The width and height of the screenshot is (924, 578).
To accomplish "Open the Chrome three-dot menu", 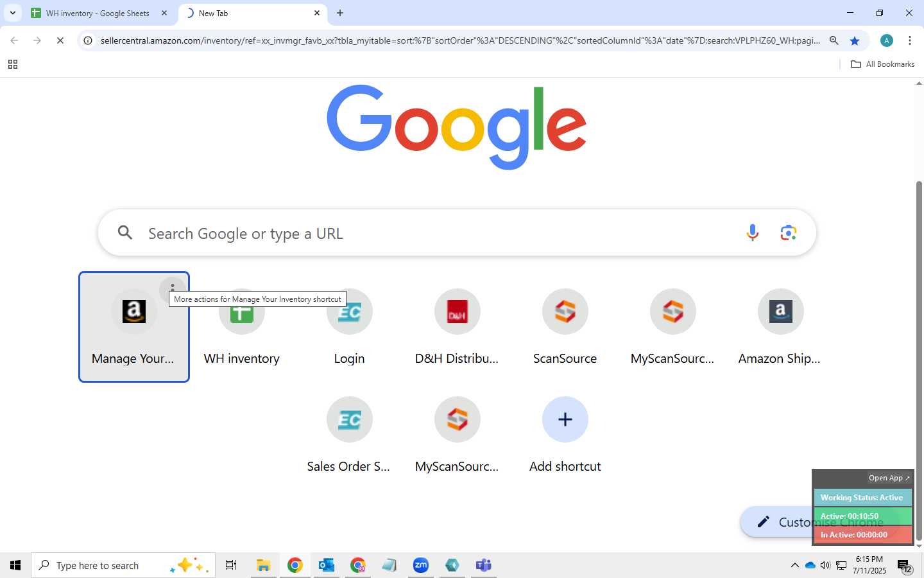I will (910, 40).
